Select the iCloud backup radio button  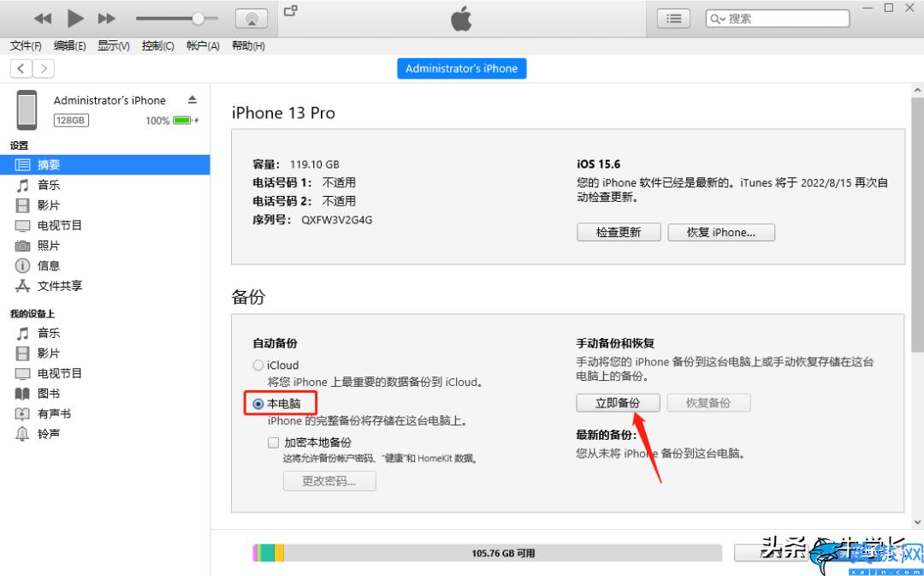coord(258,365)
